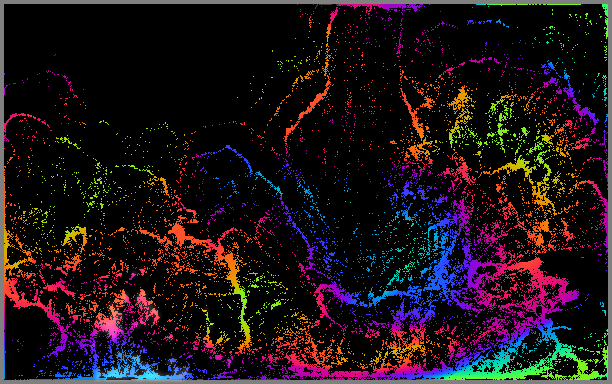Image resolution: width=612 pixels, height=384 pixels.
Task: Click the bright orange blob in the left-center
Action: click(178, 232)
